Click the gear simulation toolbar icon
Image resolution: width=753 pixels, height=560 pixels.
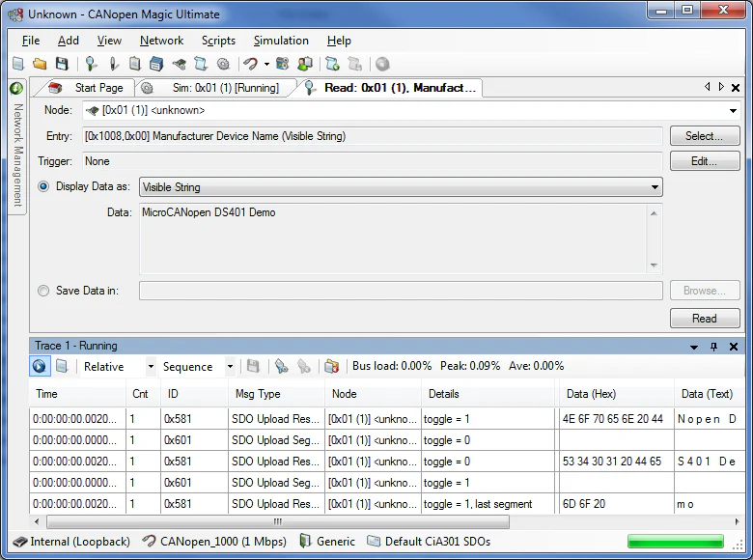(x=223, y=64)
